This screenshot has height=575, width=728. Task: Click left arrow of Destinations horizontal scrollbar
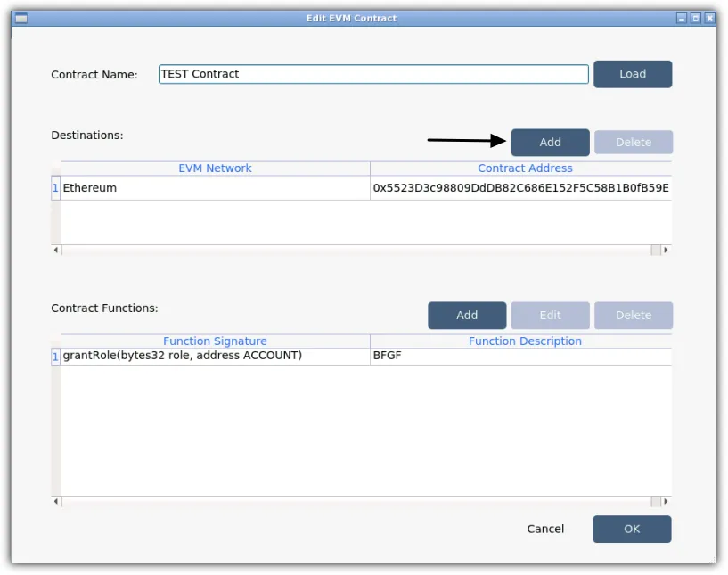(56, 250)
